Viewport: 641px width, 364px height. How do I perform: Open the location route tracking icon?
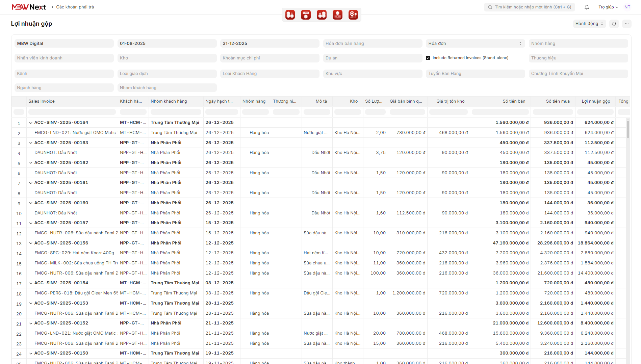(x=353, y=15)
